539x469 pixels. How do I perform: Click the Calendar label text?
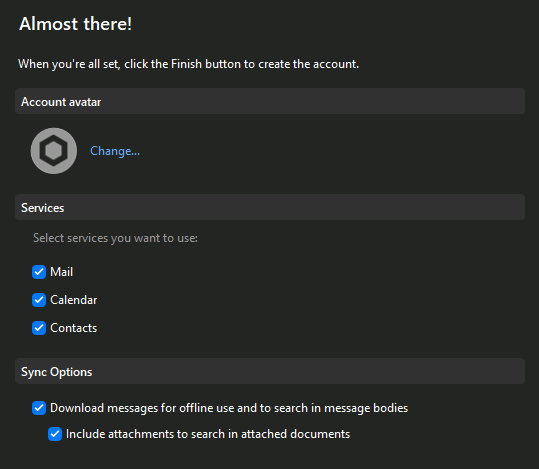[74, 300]
